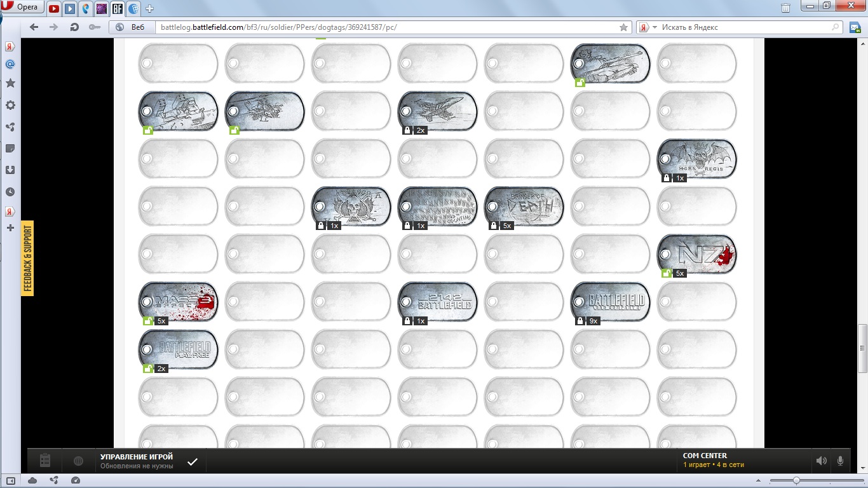Open the closed tabs trash icon
868x488 pixels.
pos(786,8)
